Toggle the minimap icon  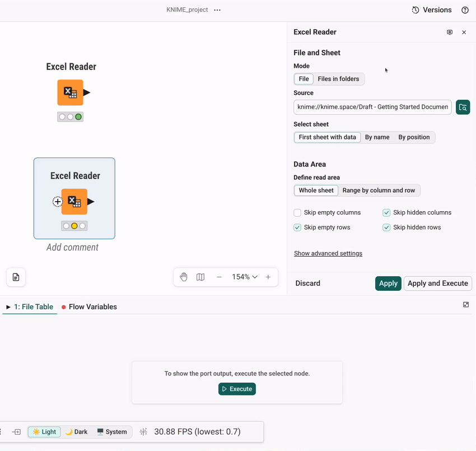click(x=200, y=277)
